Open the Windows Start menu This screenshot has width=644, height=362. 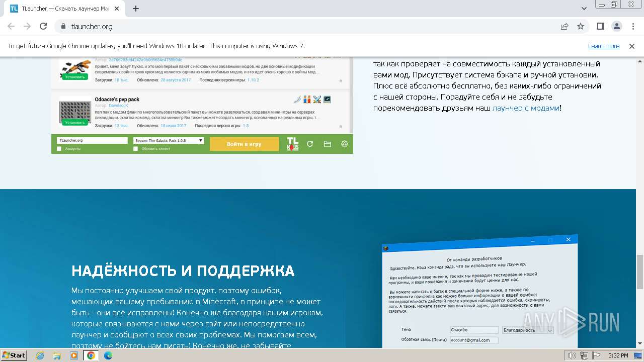click(14, 355)
